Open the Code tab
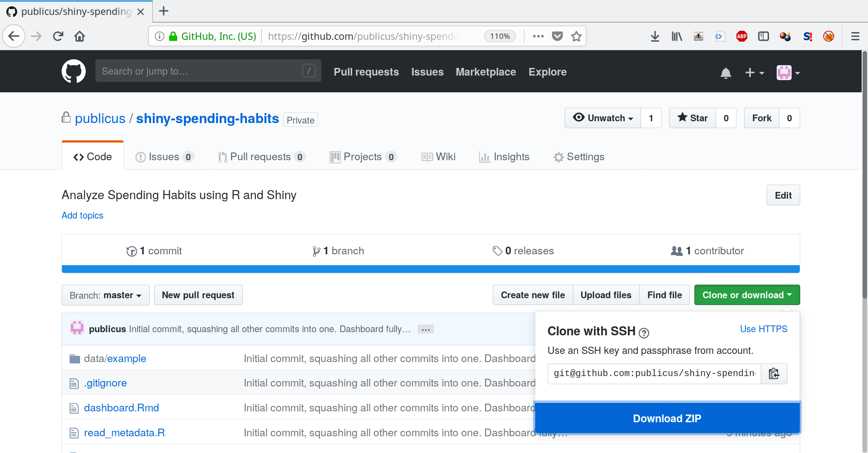The image size is (868, 453). point(93,157)
